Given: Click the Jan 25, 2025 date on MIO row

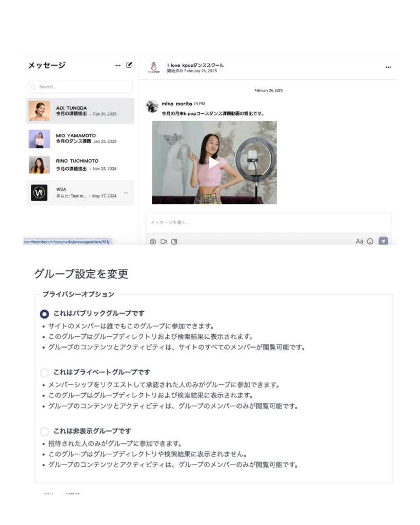Looking at the screenshot, I should coord(105,142).
